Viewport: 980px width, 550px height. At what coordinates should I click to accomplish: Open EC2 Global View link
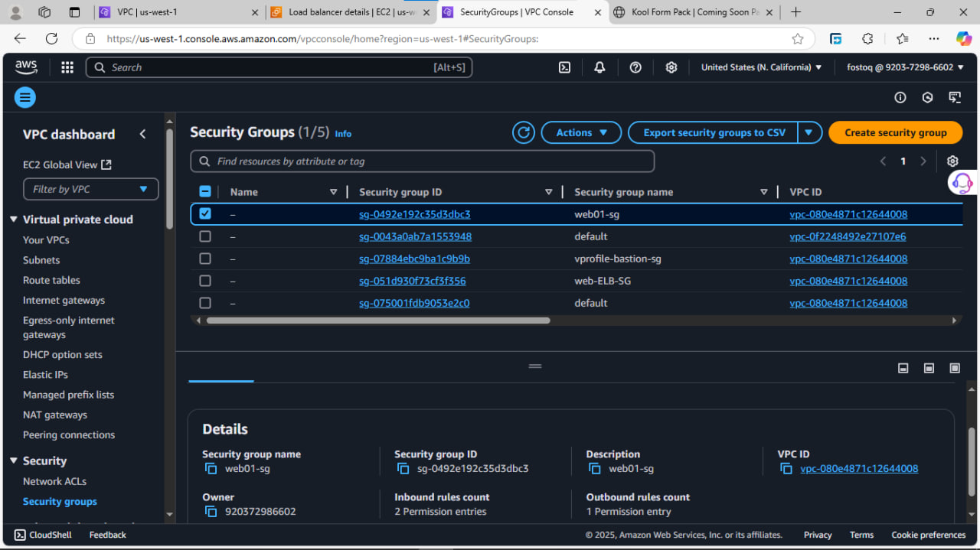click(67, 164)
